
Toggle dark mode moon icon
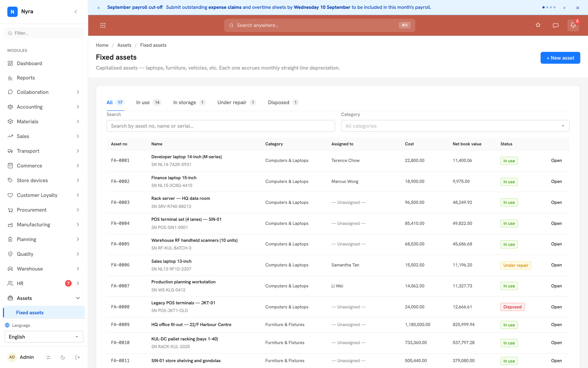63,357
